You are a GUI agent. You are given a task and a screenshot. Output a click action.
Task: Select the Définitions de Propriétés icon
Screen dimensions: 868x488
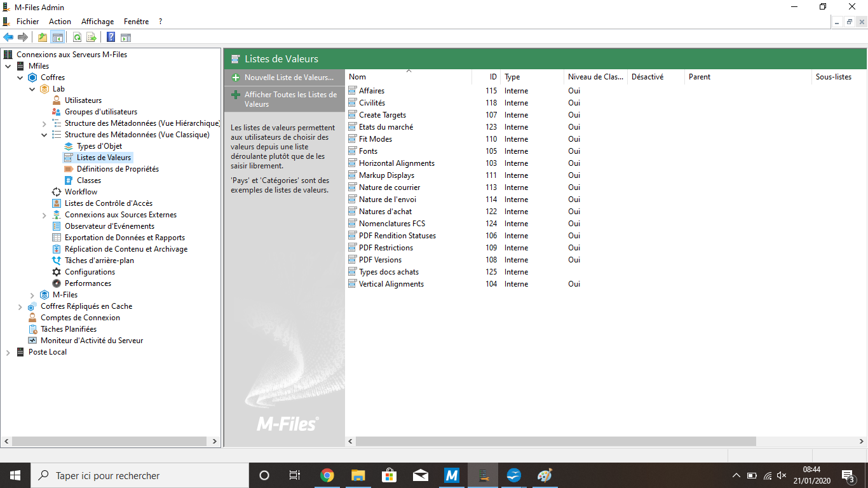[69, 169]
